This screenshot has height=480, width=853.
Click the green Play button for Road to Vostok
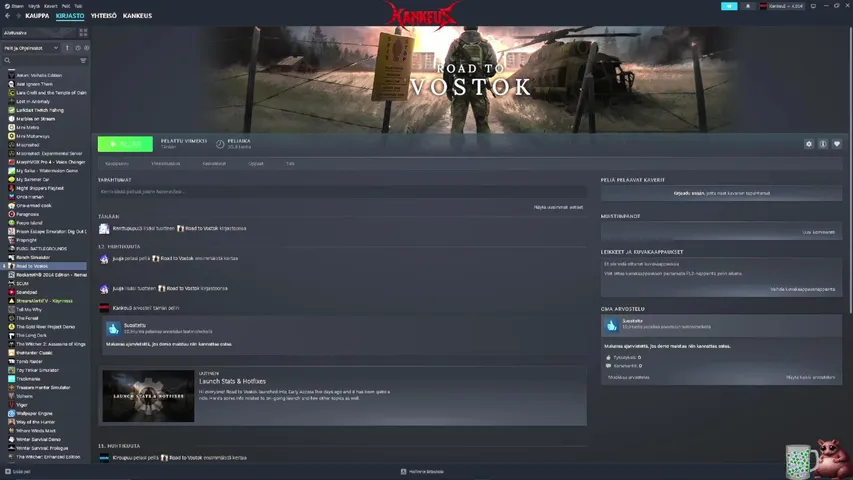(125, 144)
